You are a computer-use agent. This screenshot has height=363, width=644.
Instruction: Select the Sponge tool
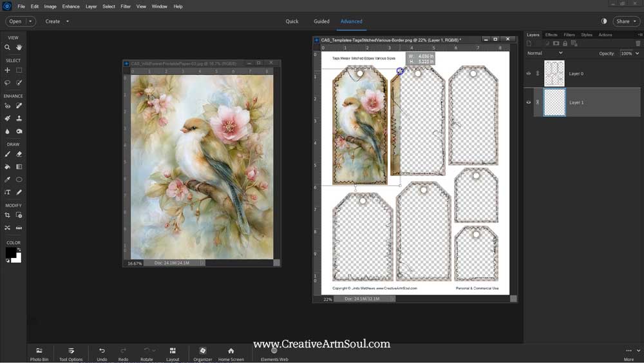[x=19, y=131]
